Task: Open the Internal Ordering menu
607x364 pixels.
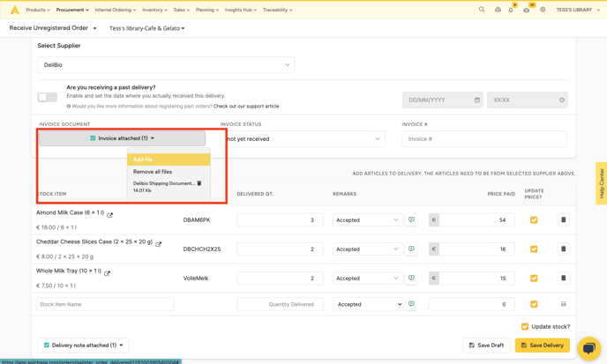Action: pyautogui.click(x=116, y=10)
